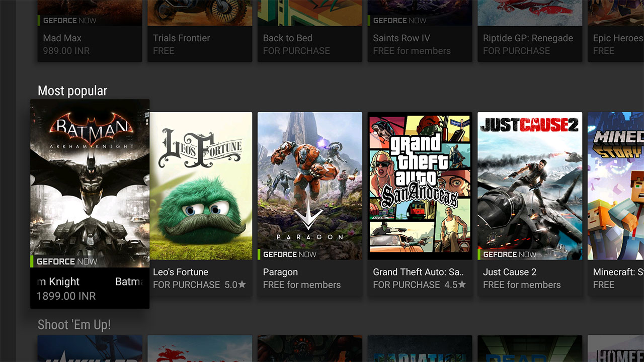Viewport: 644px width, 362px height.
Task: Click the GeForce NOW badge on Just Cause 2
Action: 507,254
